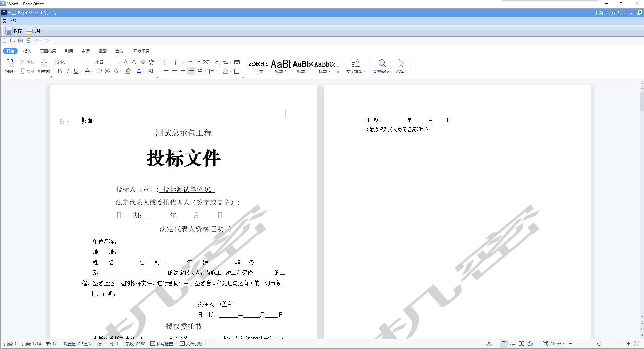Click the distributed alignment icon
This screenshot has height=349, width=644.
[200, 71]
